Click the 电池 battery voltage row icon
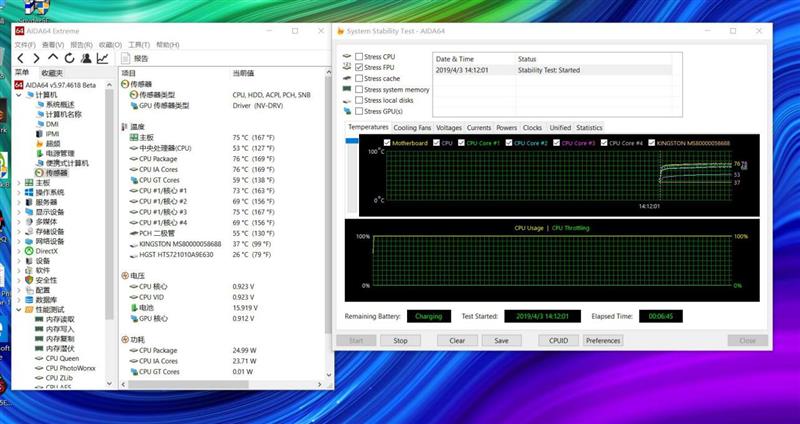The image size is (800, 424). (135, 308)
